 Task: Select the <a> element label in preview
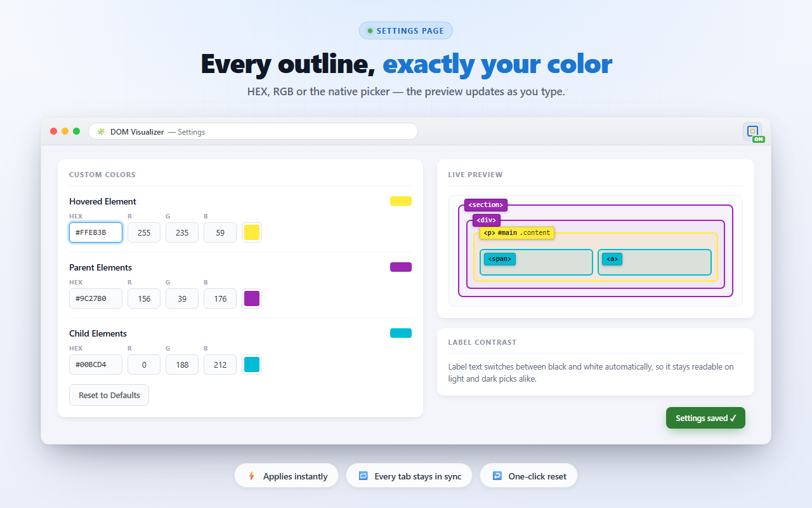tap(612, 259)
